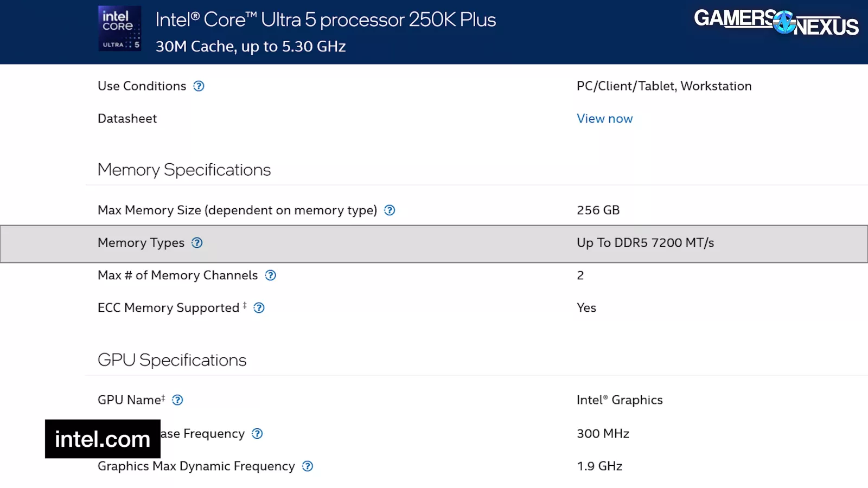Show info for Max # of Memory Channels

point(270,275)
